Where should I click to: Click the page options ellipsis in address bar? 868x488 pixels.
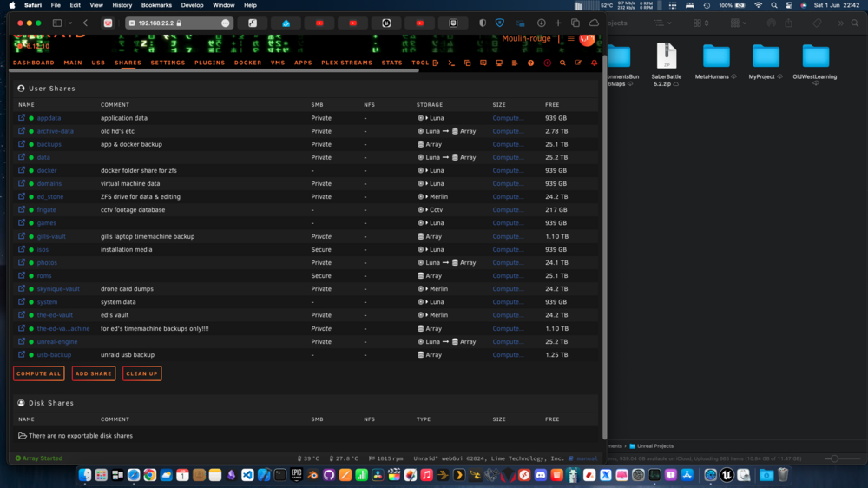(226, 23)
